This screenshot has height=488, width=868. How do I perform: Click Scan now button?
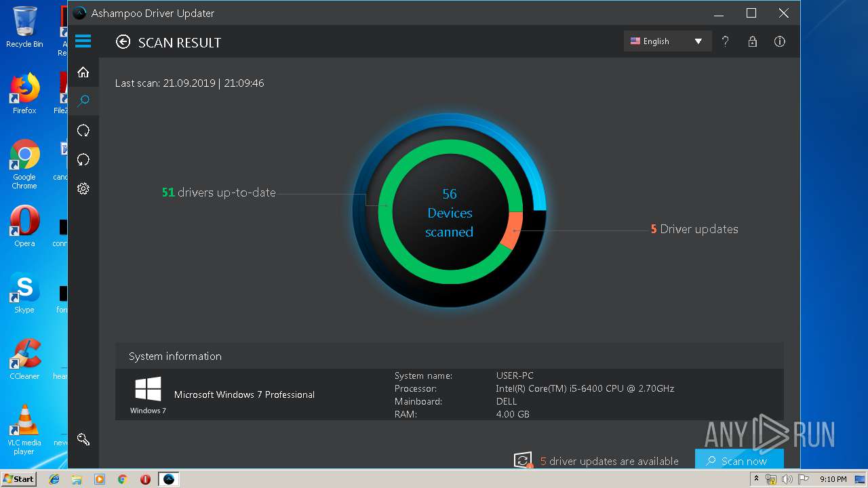pyautogui.click(x=739, y=459)
